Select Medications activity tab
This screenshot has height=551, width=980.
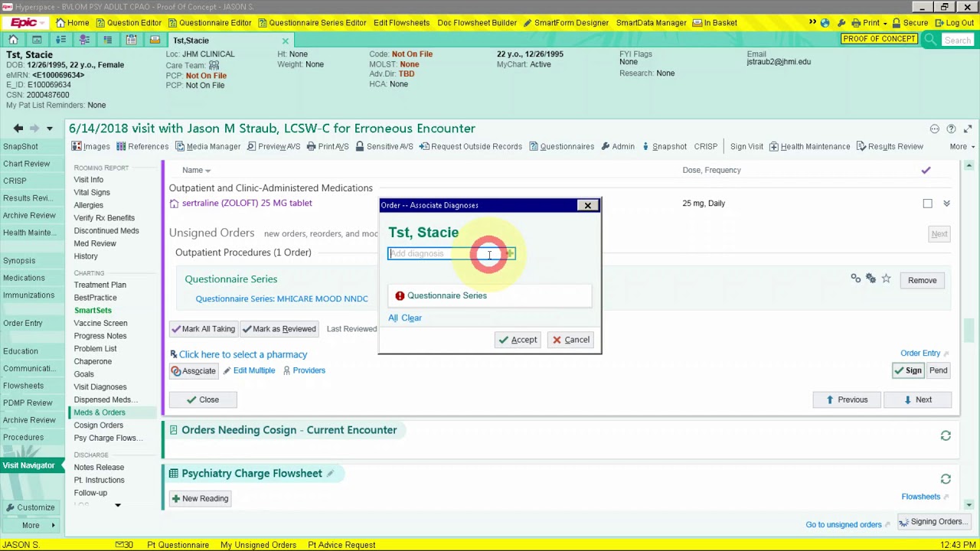point(24,278)
